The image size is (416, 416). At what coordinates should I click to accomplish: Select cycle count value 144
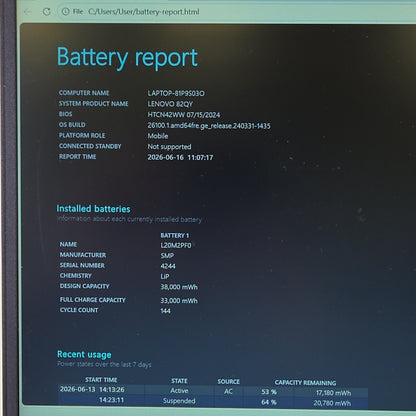[165, 311]
